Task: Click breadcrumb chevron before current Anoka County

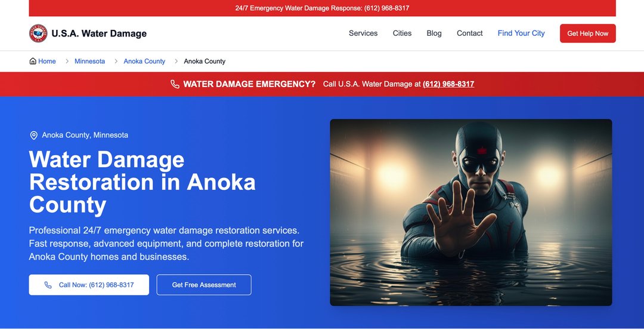Action: [176, 62]
